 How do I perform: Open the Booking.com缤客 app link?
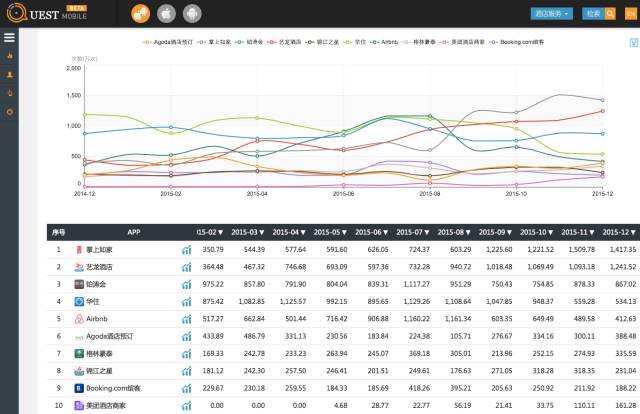coord(113,388)
